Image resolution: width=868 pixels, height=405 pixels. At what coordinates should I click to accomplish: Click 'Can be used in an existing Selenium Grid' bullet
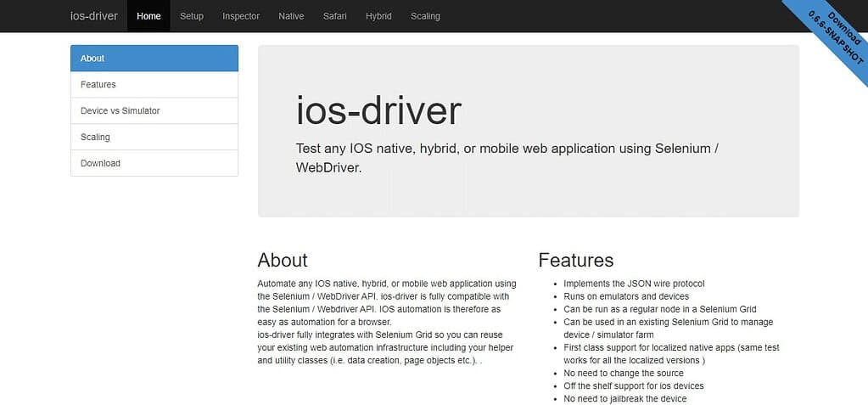[x=668, y=329]
